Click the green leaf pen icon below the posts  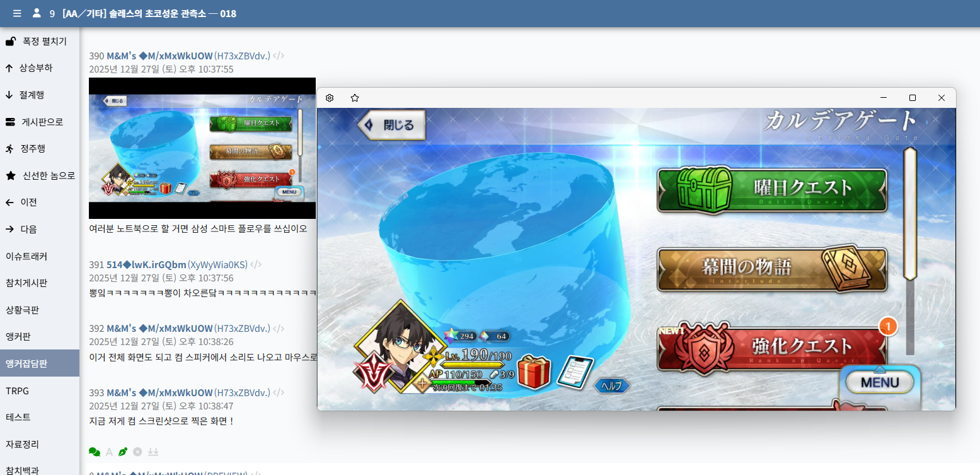pos(123,452)
